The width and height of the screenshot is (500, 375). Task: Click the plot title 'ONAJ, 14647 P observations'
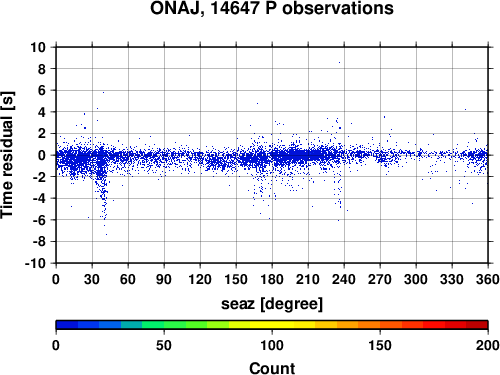(x=272, y=9)
